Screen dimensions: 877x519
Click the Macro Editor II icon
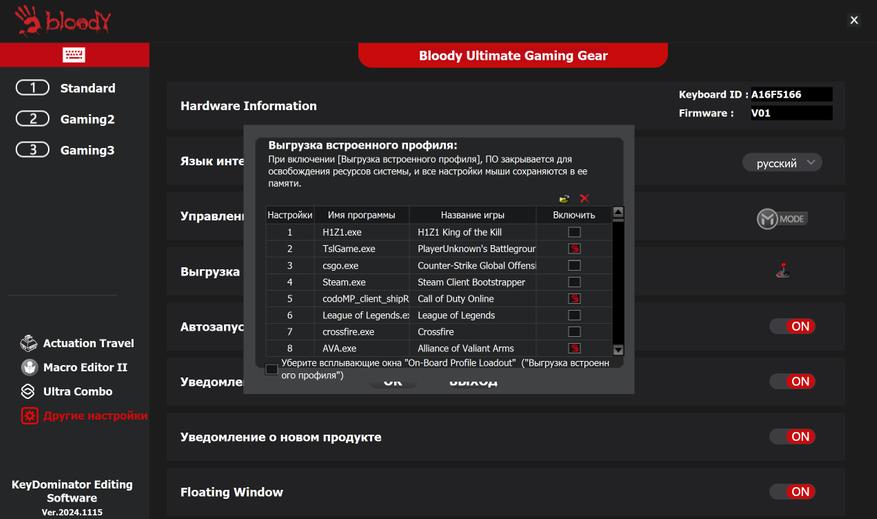(x=29, y=367)
